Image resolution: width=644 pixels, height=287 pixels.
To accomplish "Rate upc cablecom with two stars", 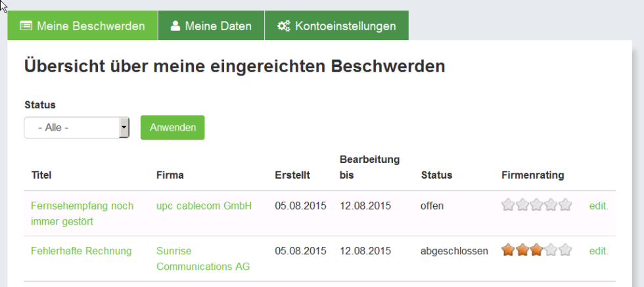I will coord(522,204).
